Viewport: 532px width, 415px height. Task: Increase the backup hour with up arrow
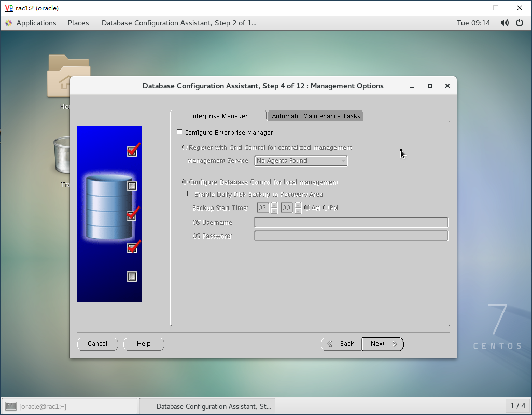tap(274, 205)
